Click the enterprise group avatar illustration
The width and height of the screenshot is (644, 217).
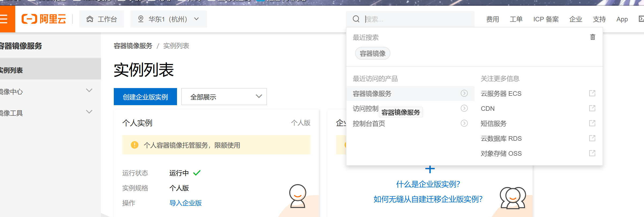pyautogui.click(x=513, y=198)
